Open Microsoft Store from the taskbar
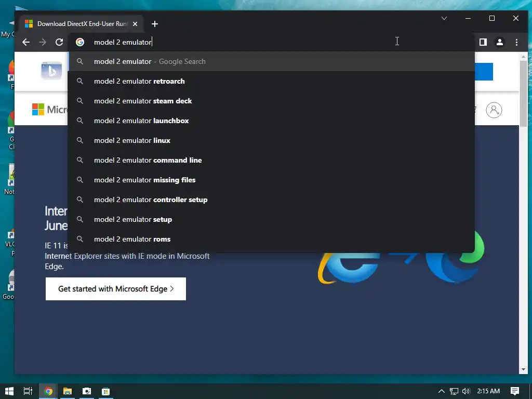The image size is (532, 399). (x=106, y=391)
